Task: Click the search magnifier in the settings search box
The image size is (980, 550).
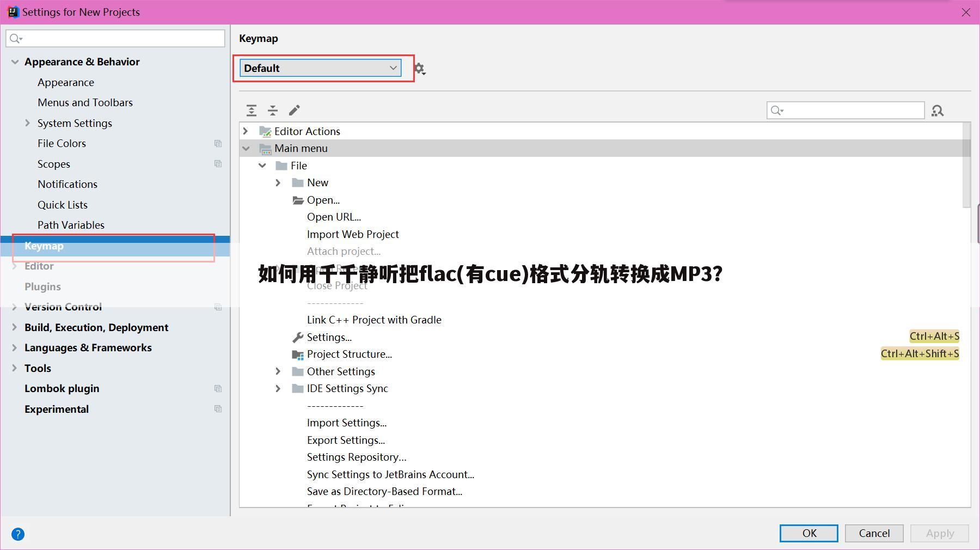Action: click(16, 38)
